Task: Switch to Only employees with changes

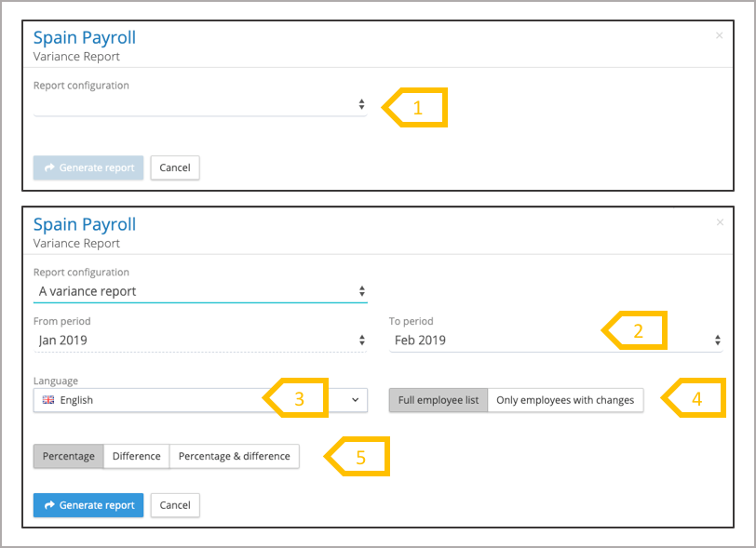Action: coord(565,400)
